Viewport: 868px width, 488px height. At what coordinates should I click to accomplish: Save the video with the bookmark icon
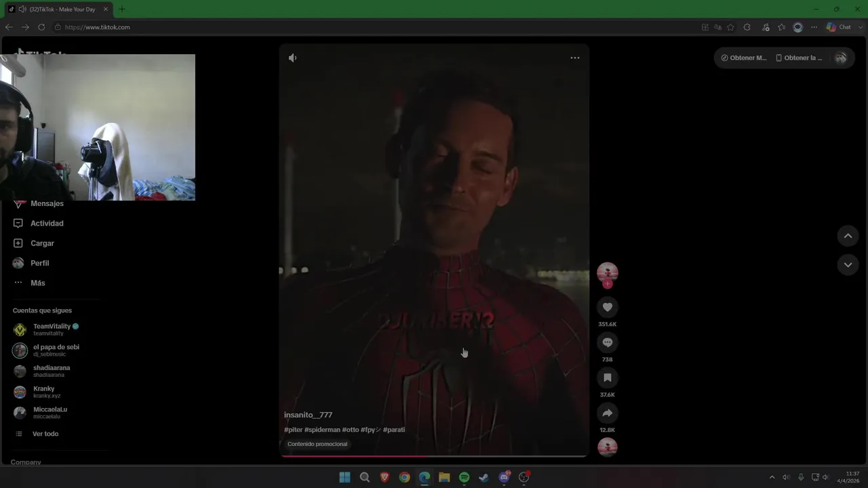(x=608, y=378)
